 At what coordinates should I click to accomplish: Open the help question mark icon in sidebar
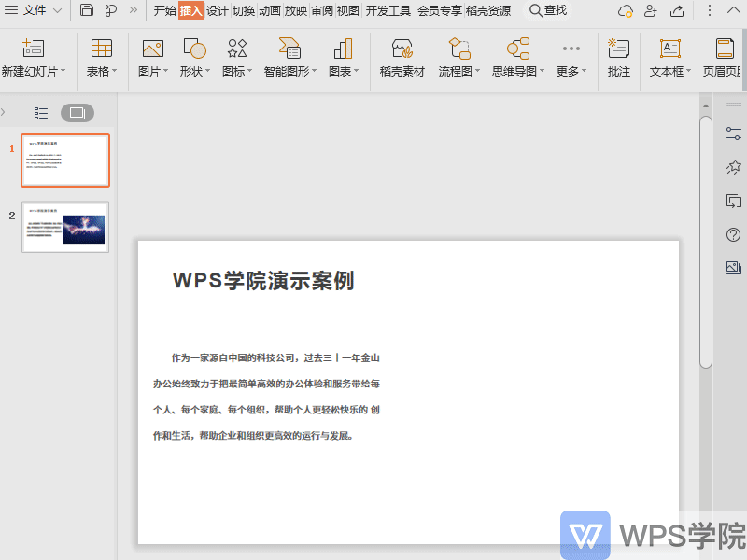click(x=734, y=234)
